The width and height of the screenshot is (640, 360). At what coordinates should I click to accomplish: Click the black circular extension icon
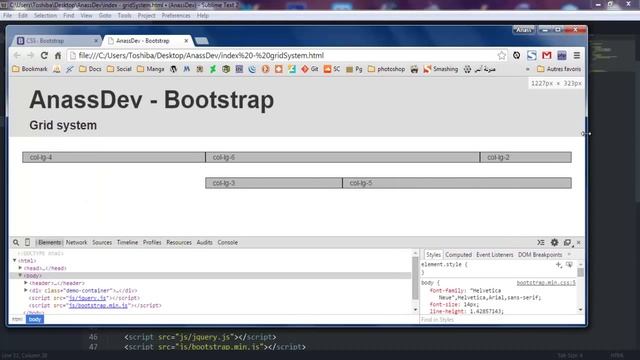tap(516, 56)
